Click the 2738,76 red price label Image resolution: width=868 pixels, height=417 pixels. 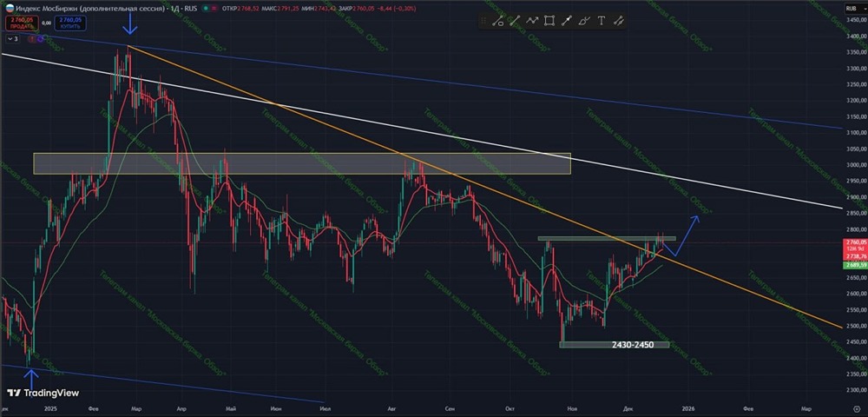[x=855, y=256]
